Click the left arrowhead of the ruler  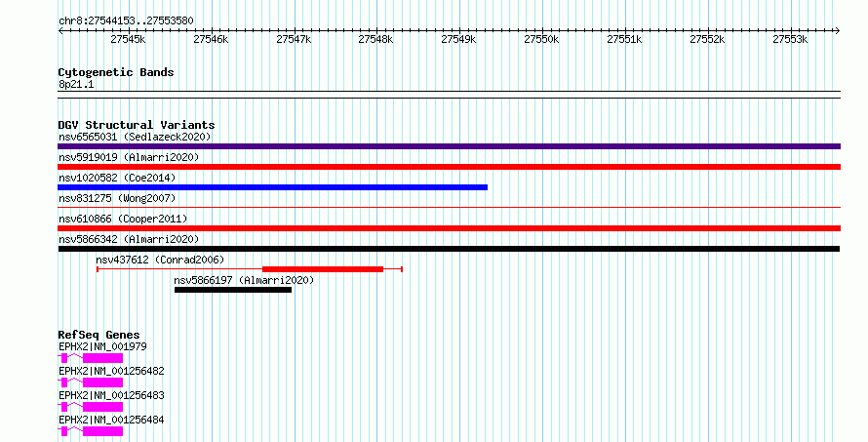60,31
